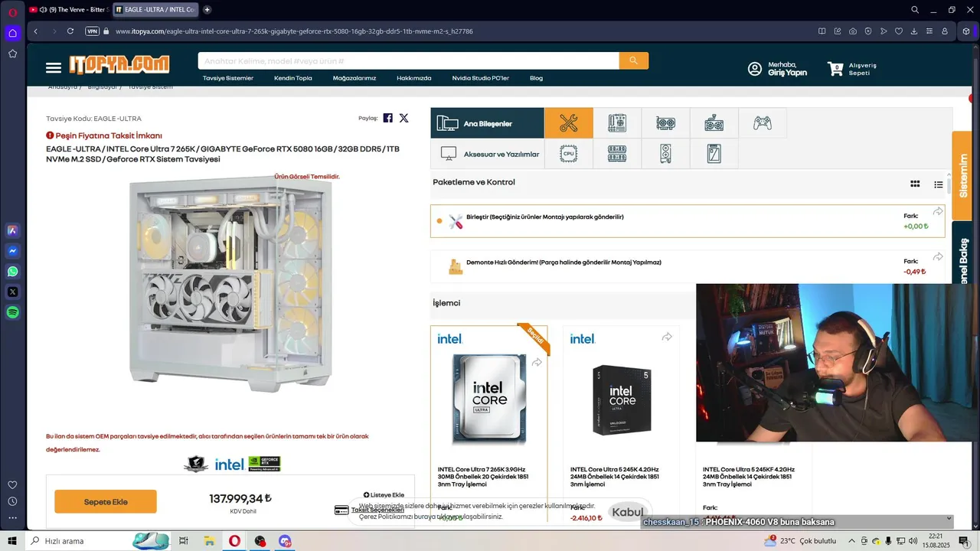Open the Ana Bileşenler tab
Screen dimensions: 980x551
pos(487,123)
